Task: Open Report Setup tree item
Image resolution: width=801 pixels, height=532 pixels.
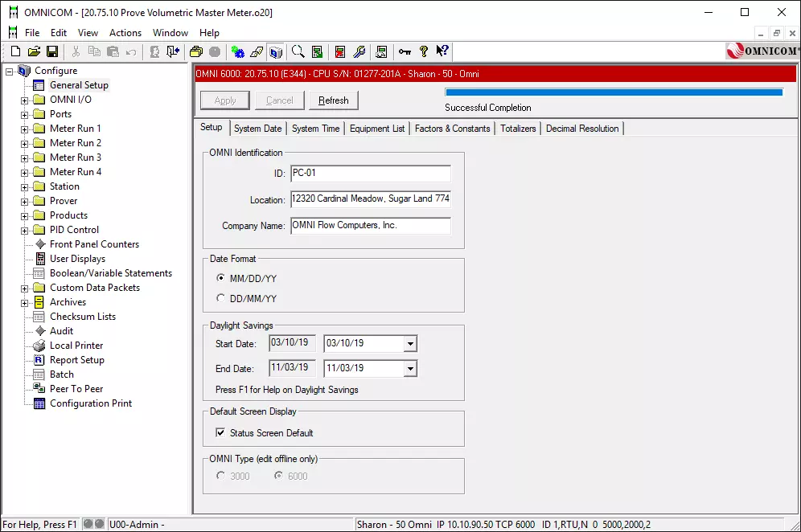Action: tap(77, 360)
